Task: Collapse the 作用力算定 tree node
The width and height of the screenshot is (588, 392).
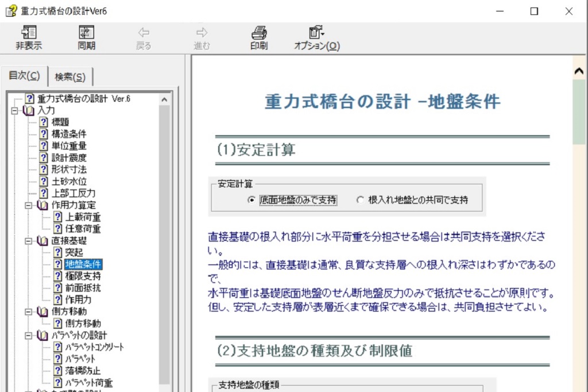Action: 29,205
